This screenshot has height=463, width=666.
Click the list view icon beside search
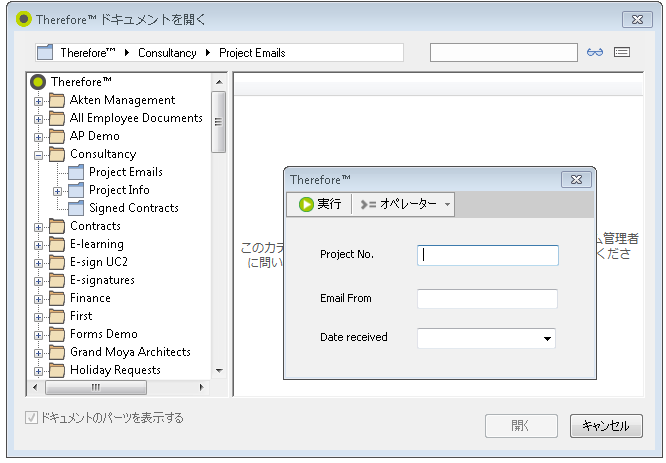pos(622,52)
